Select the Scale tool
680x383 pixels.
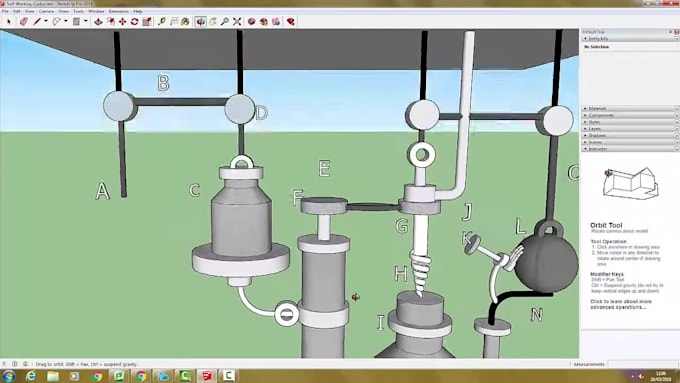(147, 21)
